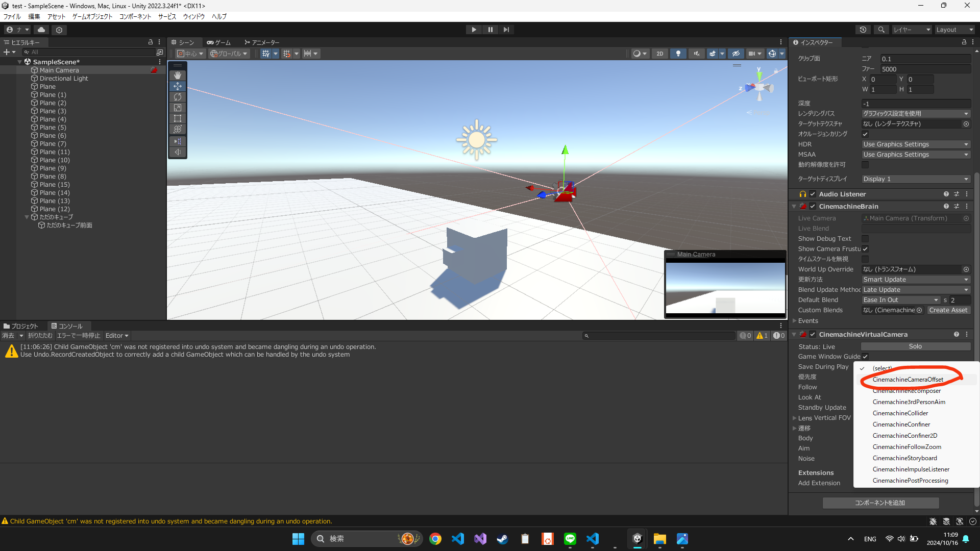
Task: Switch to the ゲーム tab
Action: [219, 42]
